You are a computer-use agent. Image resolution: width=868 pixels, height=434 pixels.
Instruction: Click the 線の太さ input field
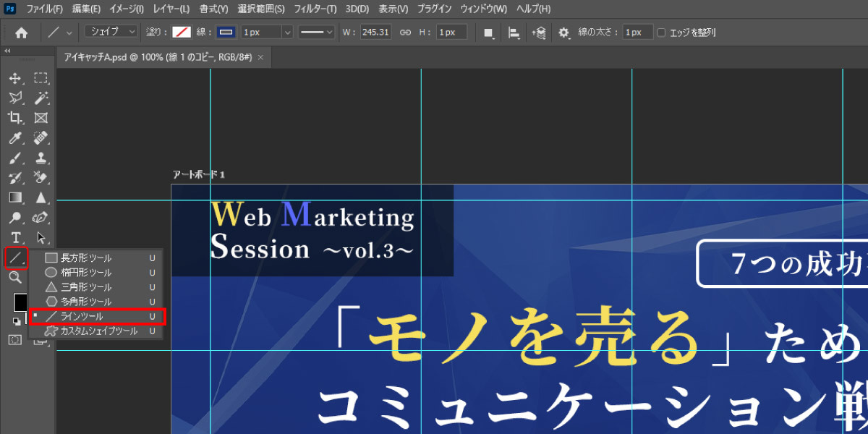pyautogui.click(x=637, y=33)
